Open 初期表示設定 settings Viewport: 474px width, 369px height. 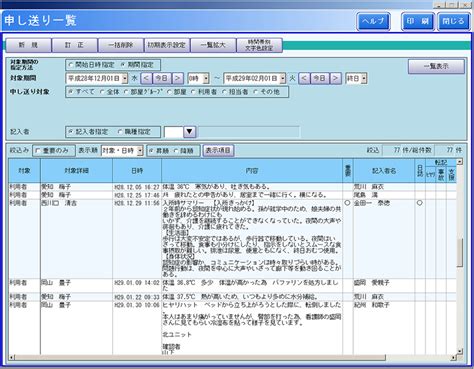click(x=167, y=45)
